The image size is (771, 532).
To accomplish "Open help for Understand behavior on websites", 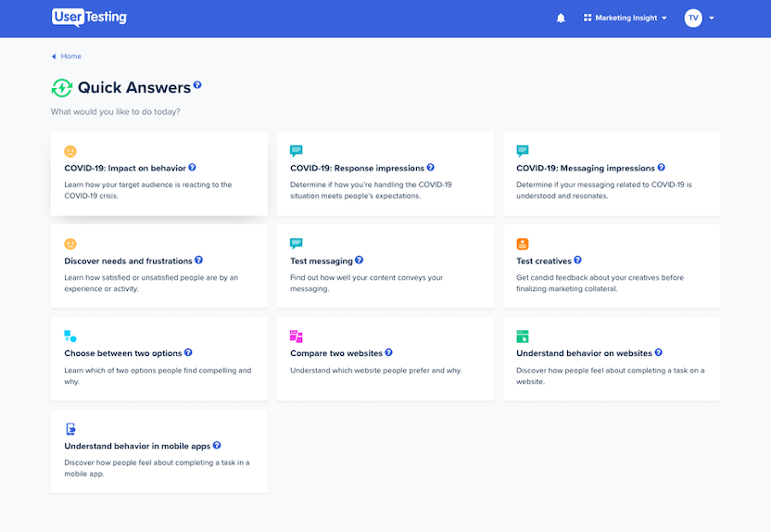I will [x=659, y=352].
